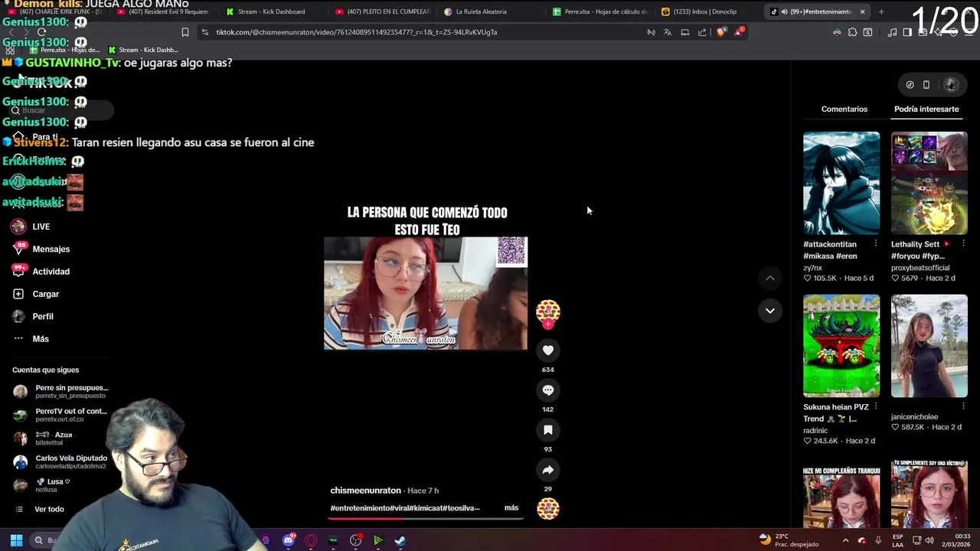980x551 pixels.
Task: Click the Cargar upload icon
Action: click(18, 294)
